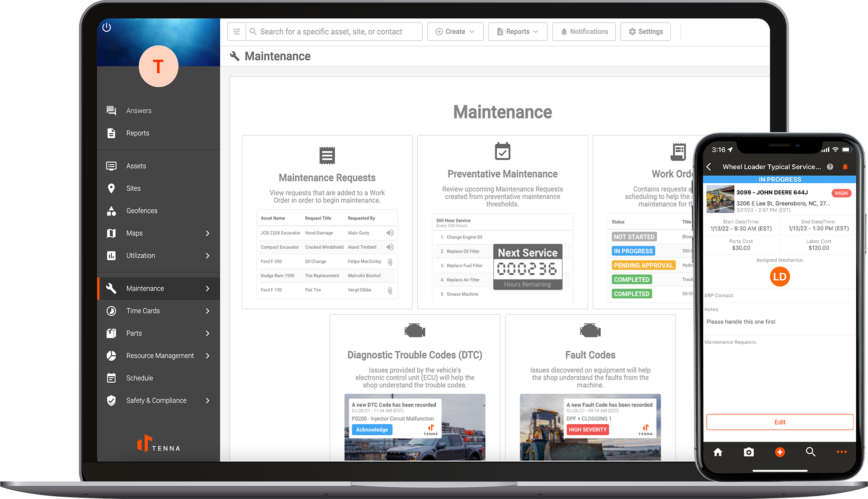Open the attachment on the Ford F-150 request
This screenshot has width=868, height=499.
[390, 291]
